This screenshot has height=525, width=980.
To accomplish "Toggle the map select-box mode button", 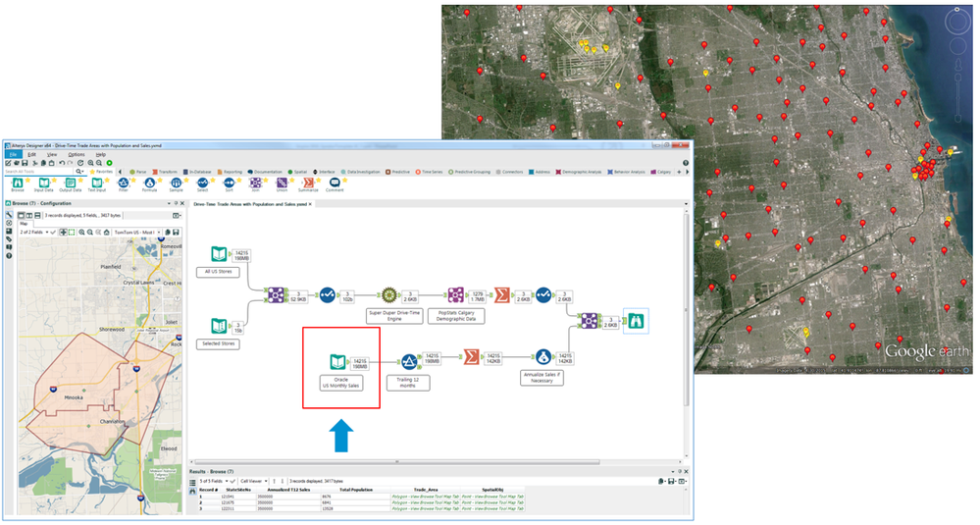I will (72, 232).
